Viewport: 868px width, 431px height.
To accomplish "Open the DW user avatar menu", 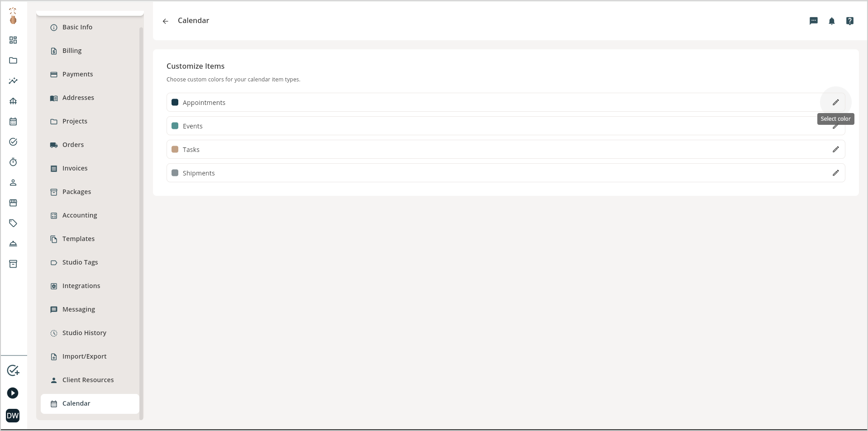I will [13, 416].
